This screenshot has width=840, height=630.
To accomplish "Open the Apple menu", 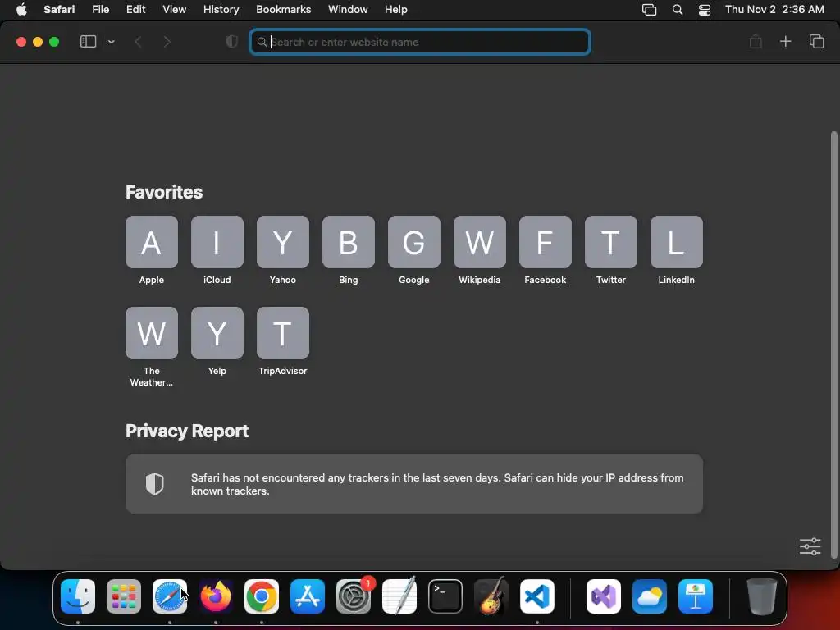I will (x=21, y=10).
